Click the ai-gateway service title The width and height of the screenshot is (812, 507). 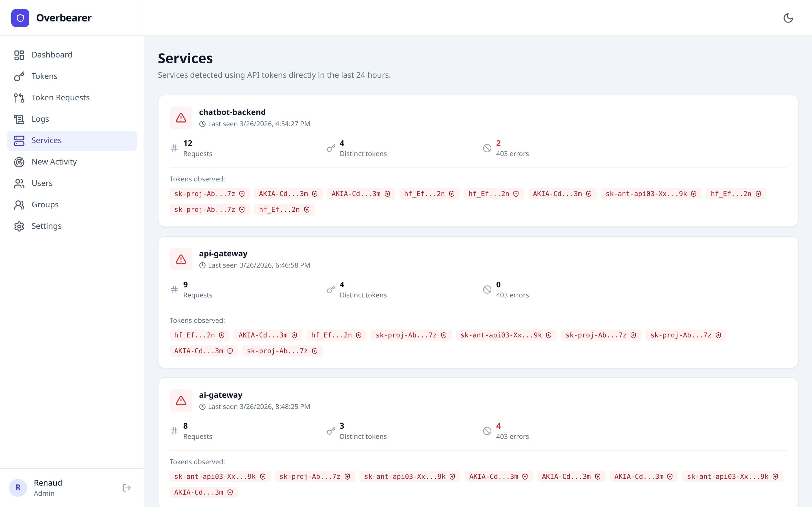click(x=220, y=395)
